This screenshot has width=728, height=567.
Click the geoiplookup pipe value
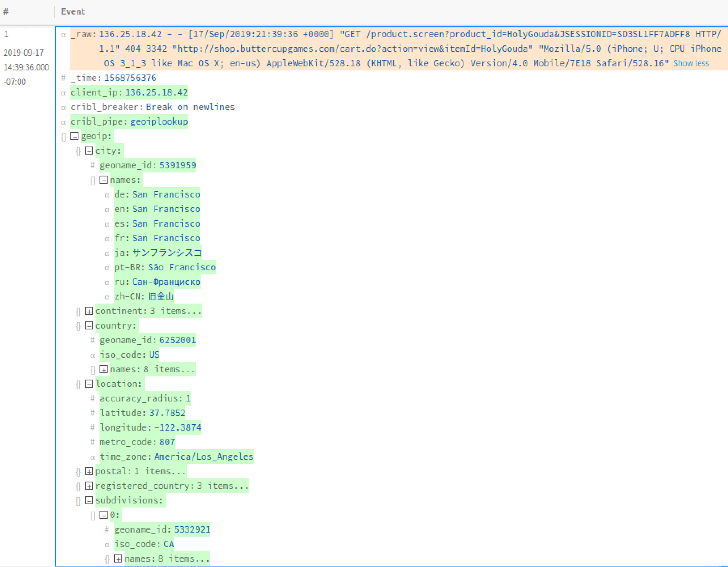[159, 121]
